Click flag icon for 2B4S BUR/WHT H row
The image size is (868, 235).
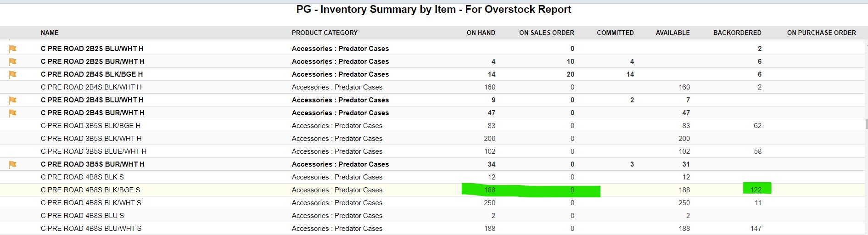coord(13,113)
